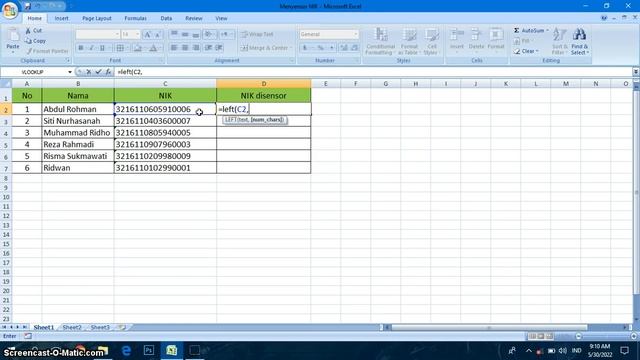
Task: Decrease font size with shrink icon
Action: click(158, 34)
